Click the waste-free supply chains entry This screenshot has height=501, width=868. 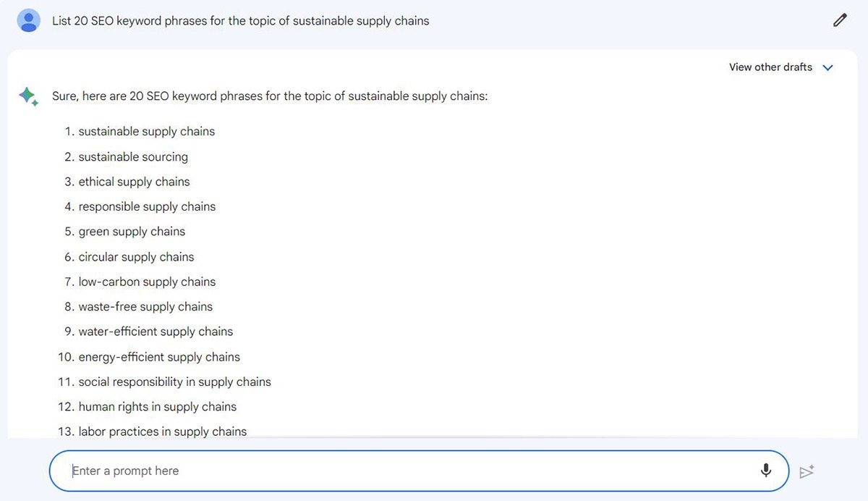tap(145, 307)
